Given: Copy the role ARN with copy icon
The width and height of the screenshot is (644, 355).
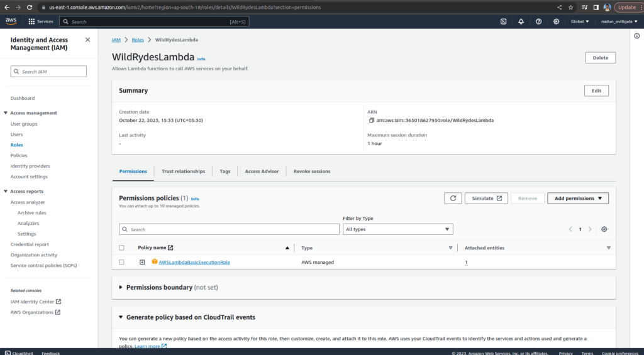Looking at the screenshot, I should [371, 120].
